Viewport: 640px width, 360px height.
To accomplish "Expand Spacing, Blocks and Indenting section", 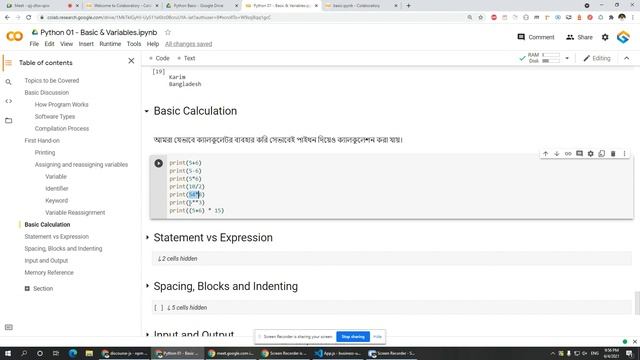I will point(147,286).
